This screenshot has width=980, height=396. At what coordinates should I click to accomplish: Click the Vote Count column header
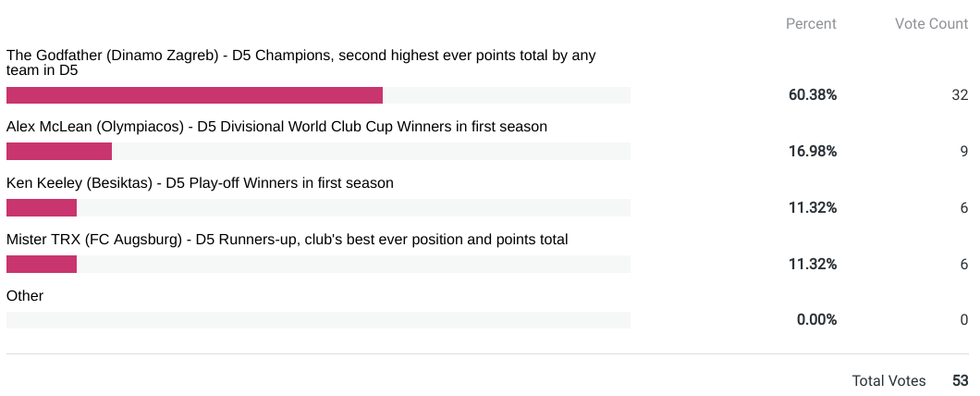click(x=931, y=24)
